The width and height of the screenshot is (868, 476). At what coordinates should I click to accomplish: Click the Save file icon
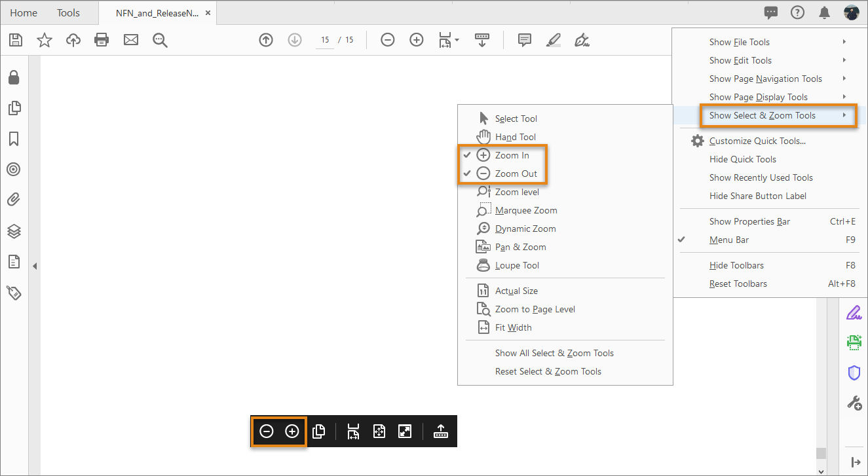[16, 40]
